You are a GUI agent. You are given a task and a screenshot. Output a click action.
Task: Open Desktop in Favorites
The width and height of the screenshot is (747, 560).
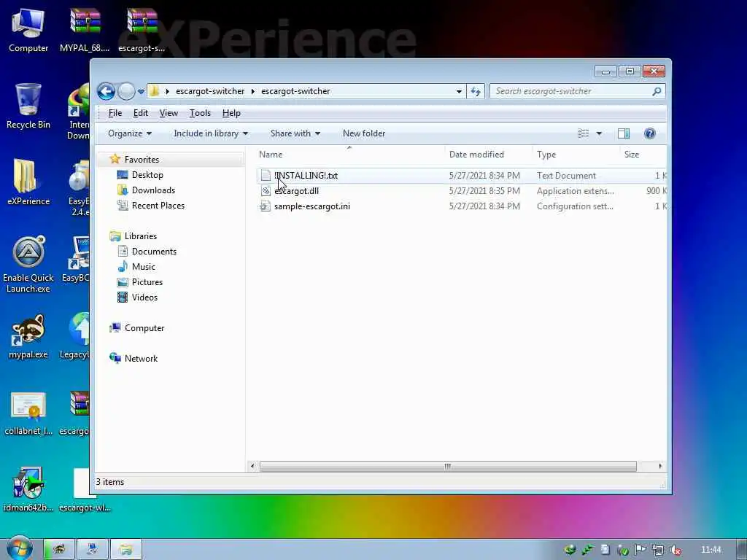pyautogui.click(x=147, y=175)
